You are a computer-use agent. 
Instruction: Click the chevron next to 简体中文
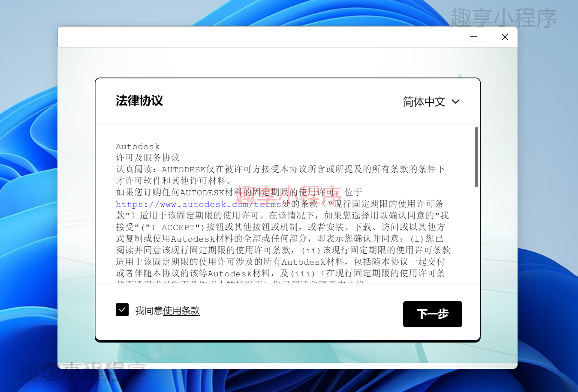(x=455, y=102)
